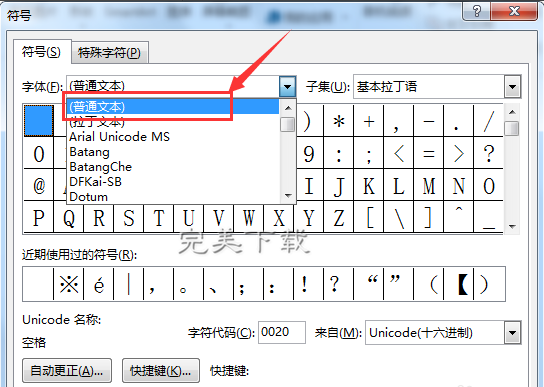Open 自动更正(A)... dialog
This screenshot has width=544, height=387.
[x=67, y=371]
